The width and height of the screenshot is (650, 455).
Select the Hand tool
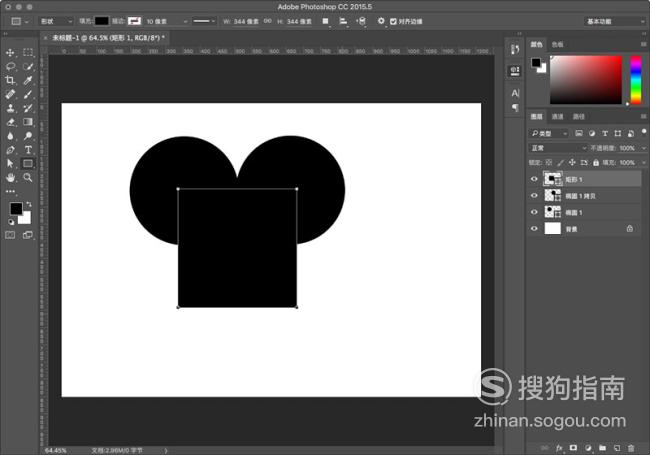pyautogui.click(x=10, y=177)
